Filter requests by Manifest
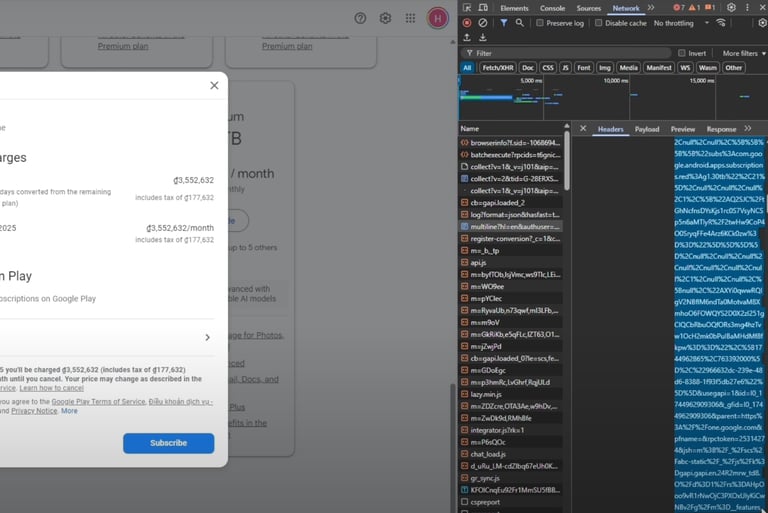768x513 pixels. (x=659, y=68)
